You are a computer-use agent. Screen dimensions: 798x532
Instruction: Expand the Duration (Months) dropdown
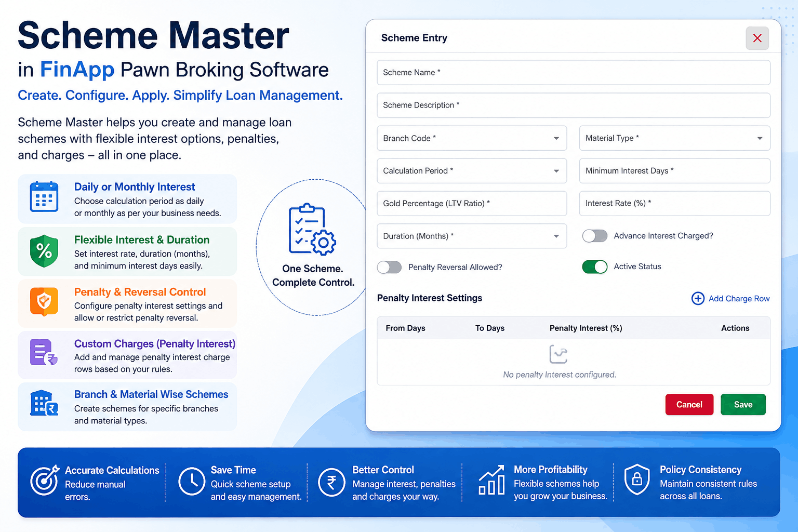pyautogui.click(x=472, y=236)
